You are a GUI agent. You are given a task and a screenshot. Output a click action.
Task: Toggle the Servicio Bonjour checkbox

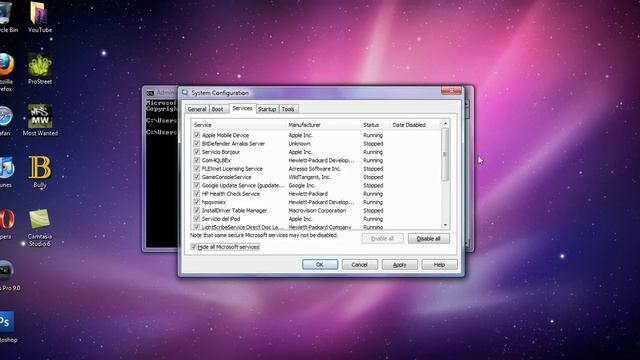pos(197,152)
